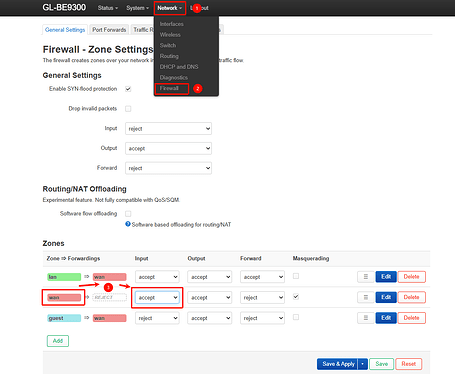Click the Reset button
The height and width of the screenshot is (374, 455).
point(409,364)
